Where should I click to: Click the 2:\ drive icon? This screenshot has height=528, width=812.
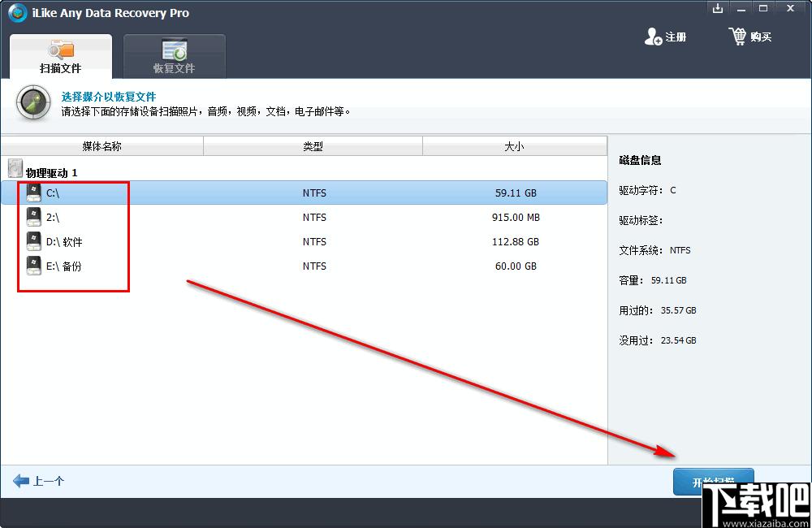point(33,217)
